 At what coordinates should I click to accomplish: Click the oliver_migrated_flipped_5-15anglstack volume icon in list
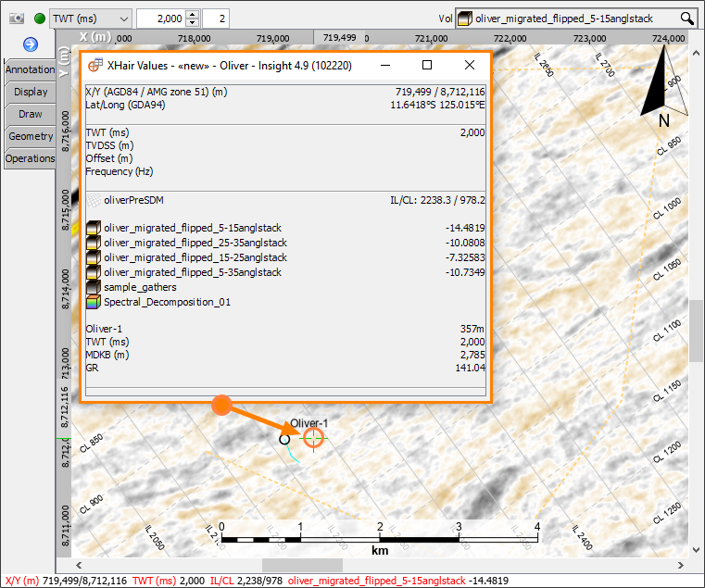coord(93,228)
